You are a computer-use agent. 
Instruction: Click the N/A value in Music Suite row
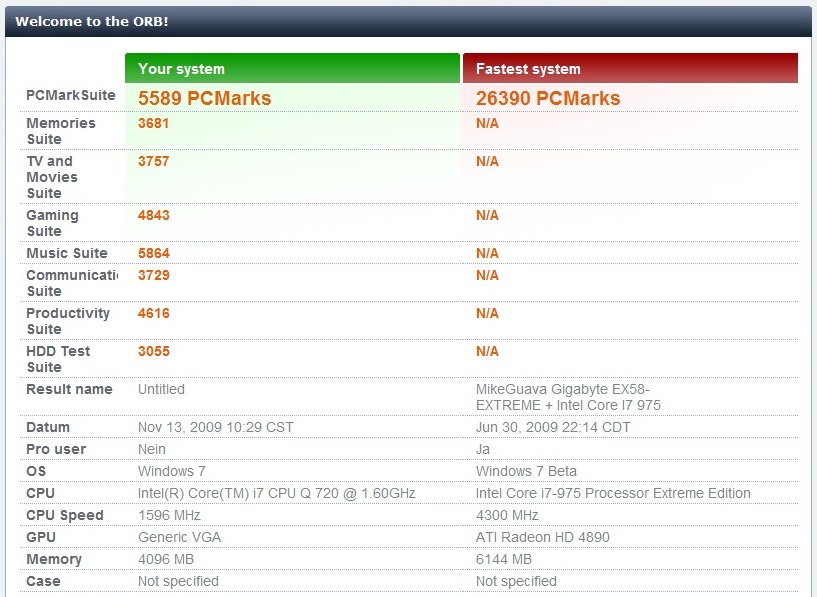click(487, 253)
